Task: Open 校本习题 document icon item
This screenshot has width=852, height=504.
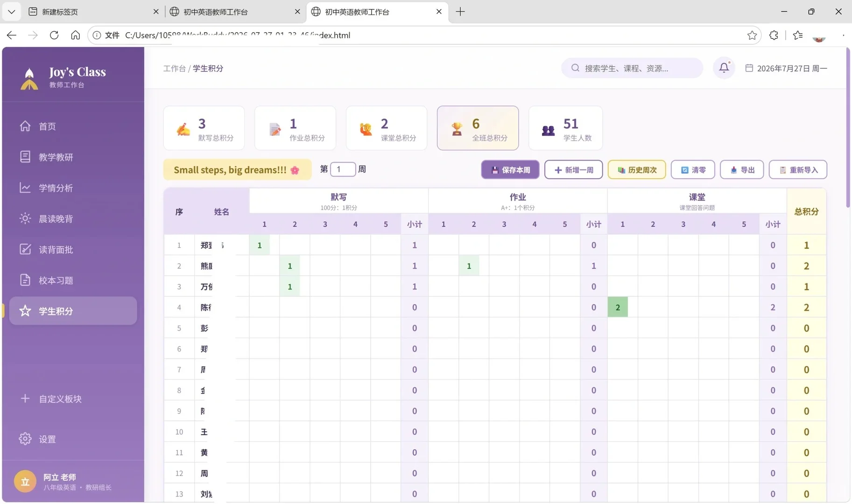Action: click(x=25, y=280)
